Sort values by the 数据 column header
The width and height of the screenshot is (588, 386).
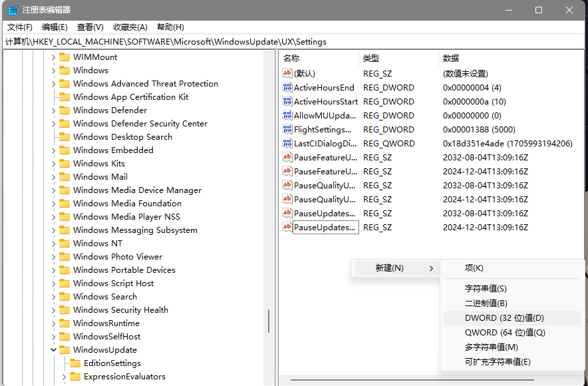click(x=512, y=58)
